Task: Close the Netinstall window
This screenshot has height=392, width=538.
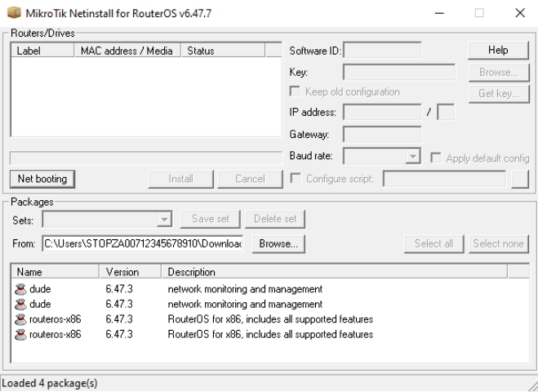Action: tap(520, 13)
